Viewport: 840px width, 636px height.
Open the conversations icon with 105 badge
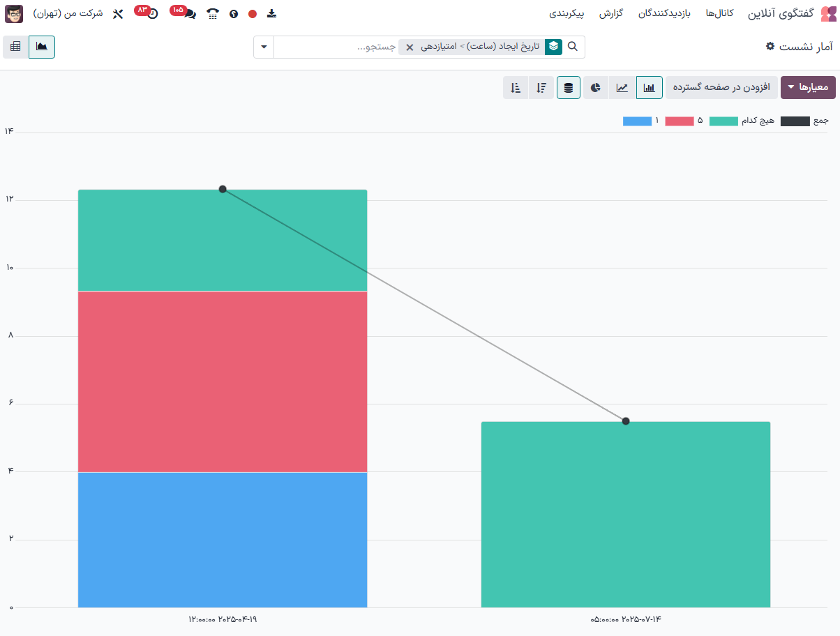coord(189,14)
